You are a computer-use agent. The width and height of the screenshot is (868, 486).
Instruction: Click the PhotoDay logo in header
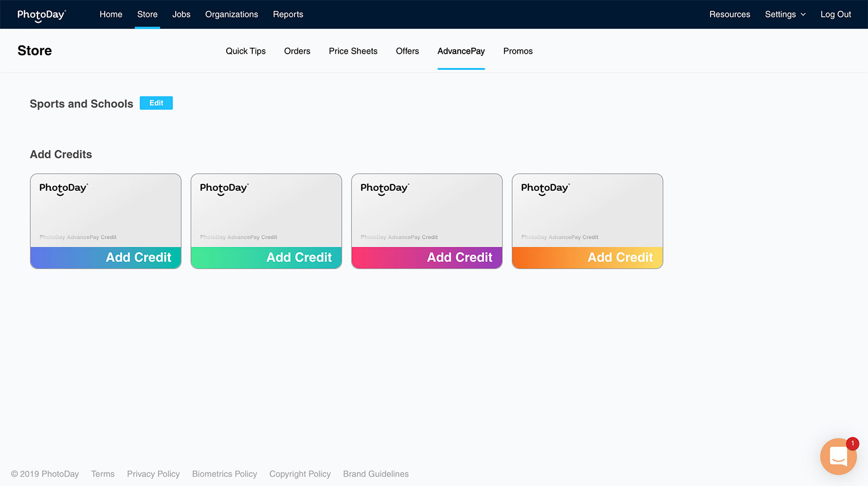pyautogui.click(x=41, y=15)
